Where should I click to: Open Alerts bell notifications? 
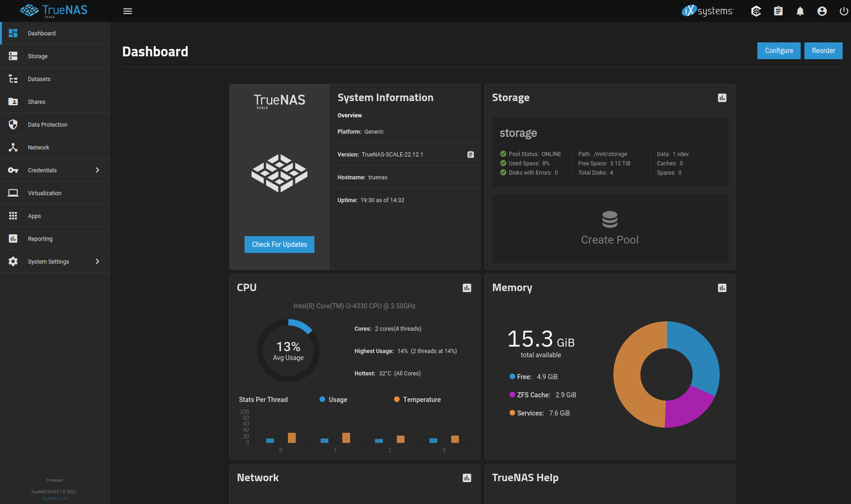800,11
